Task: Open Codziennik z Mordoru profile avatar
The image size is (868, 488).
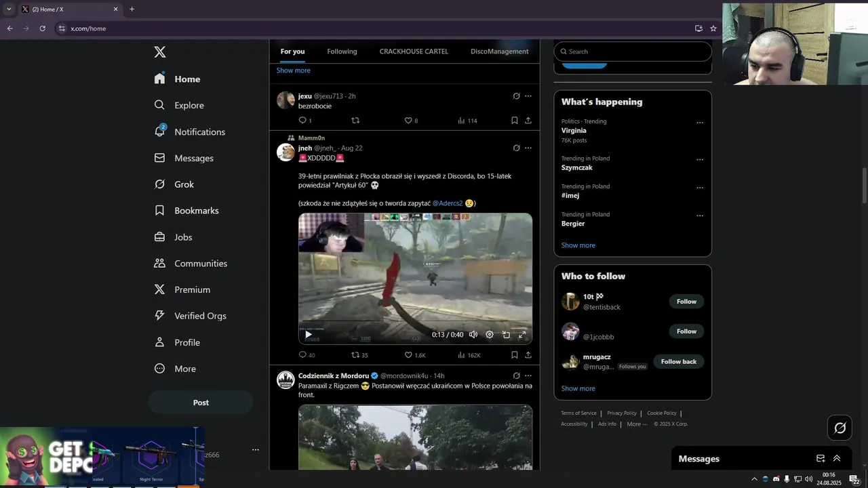Action: click(285, 380)
